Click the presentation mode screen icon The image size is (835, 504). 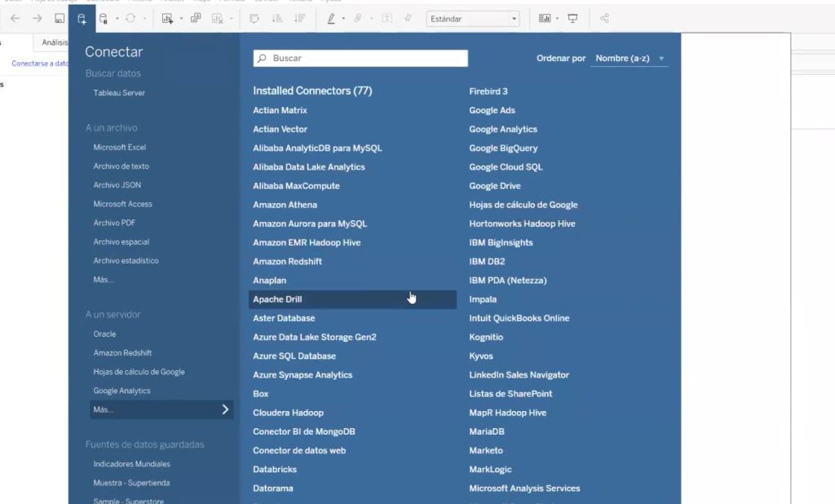573,19
